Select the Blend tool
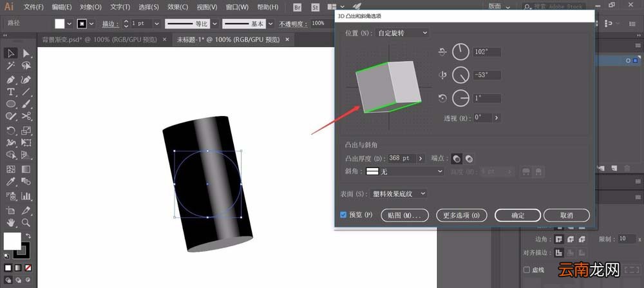Image resolution: width=644 pixels, height=288 pixels. coord(26,182)
